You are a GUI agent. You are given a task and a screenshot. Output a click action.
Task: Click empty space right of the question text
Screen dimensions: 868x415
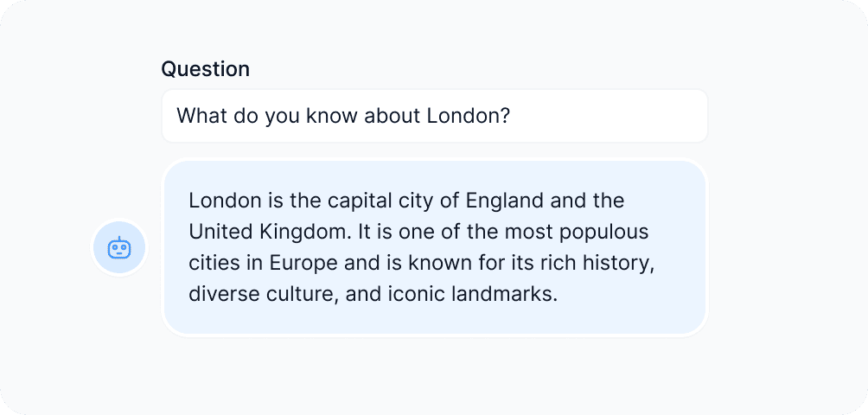tap(605, 116)
